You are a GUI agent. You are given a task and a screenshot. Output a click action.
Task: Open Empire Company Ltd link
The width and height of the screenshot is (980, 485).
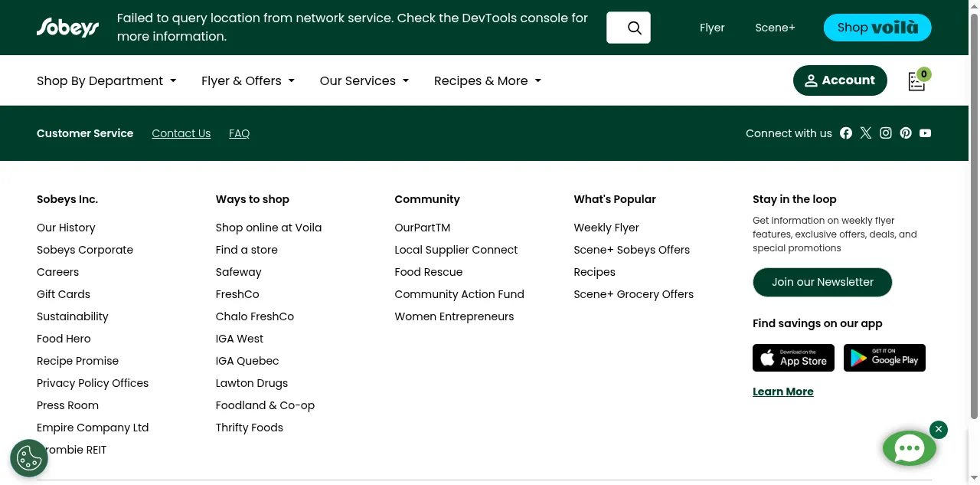click(x=93, y=428)
